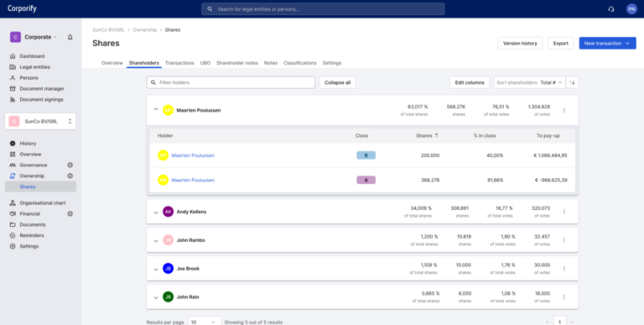Open the Corporate workspace dropdown
Viewport: 644px width, 325px height.
(34, 37)
